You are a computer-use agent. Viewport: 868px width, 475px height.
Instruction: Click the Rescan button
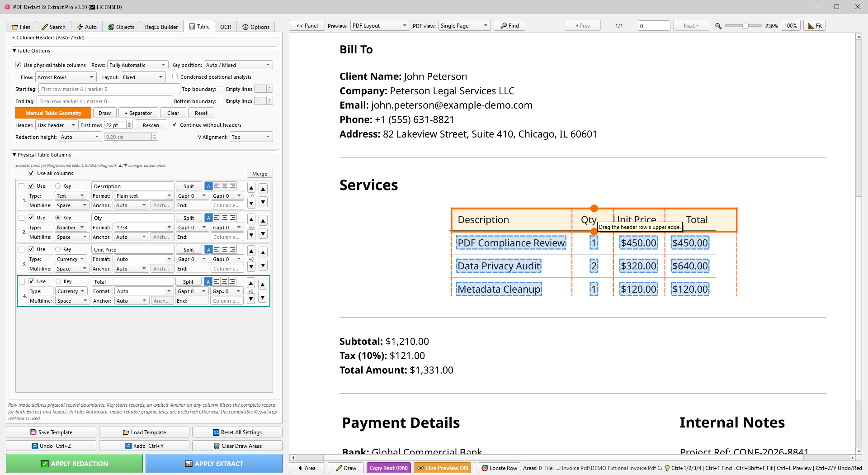[x=151, y=125]
